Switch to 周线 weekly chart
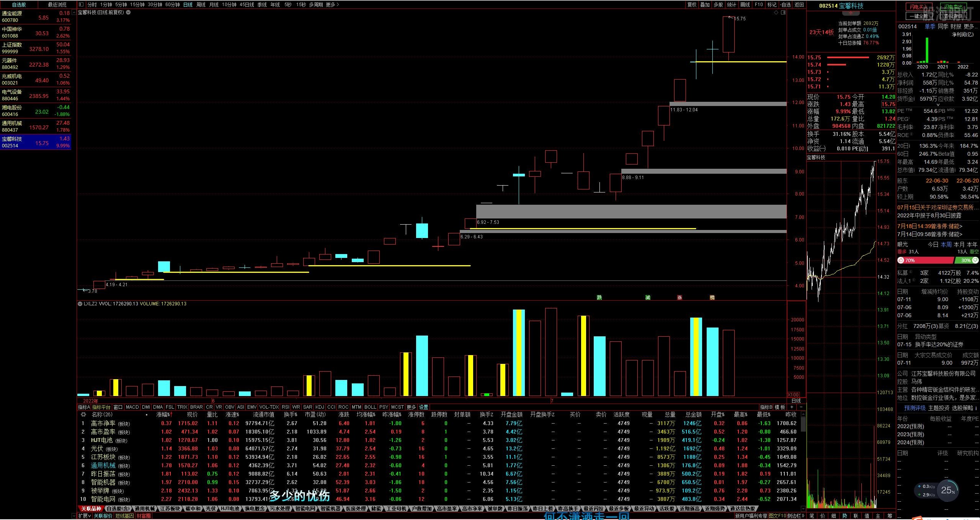980x520 pixels. click(x=201, y=5)
